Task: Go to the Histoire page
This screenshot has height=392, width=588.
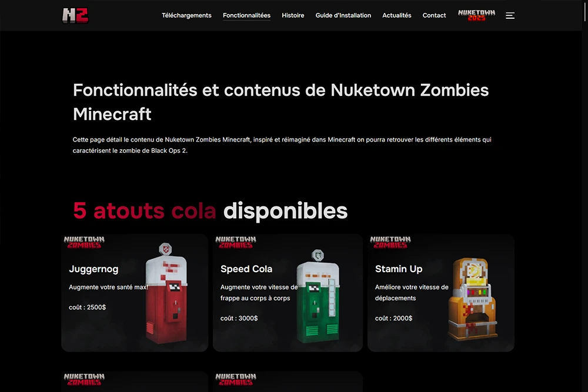Action: pyautogui.click(x=293, y=15)
